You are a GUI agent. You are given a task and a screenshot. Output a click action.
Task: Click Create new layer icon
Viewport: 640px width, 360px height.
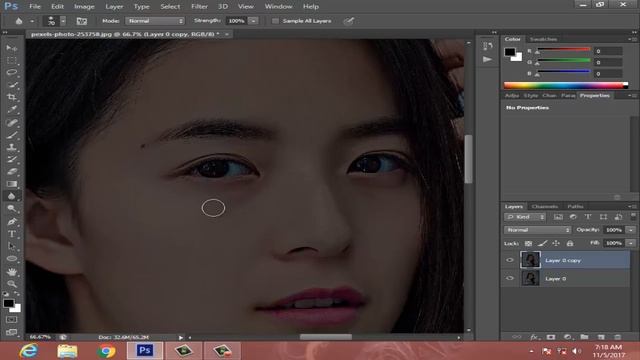601,337
